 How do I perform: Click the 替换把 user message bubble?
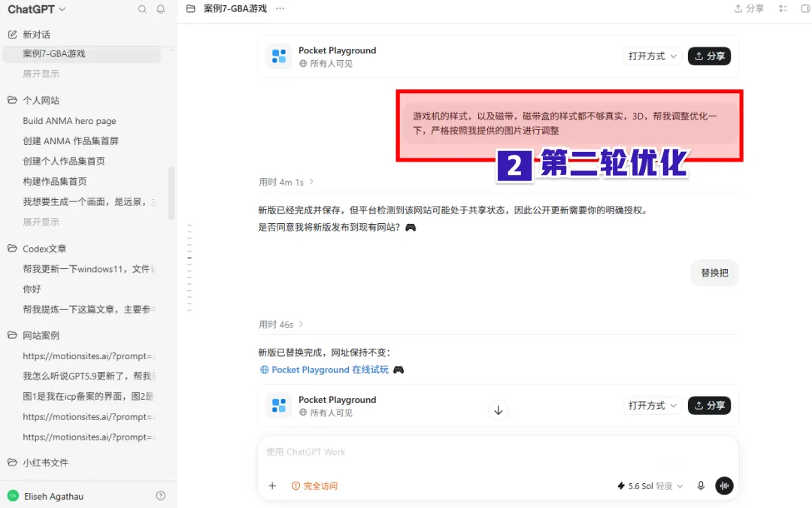click(x=714, y=273)
